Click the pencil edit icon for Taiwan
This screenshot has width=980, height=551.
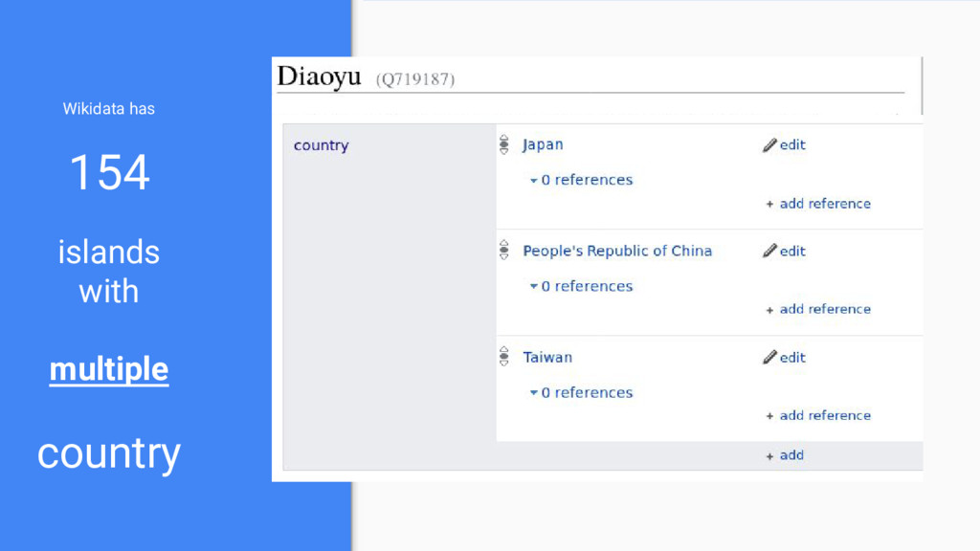(769, 358)
